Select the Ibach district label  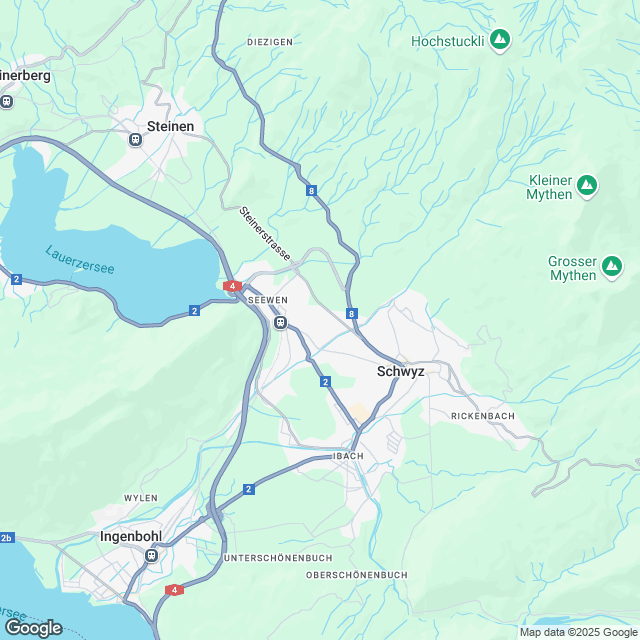tap(348, 456)
